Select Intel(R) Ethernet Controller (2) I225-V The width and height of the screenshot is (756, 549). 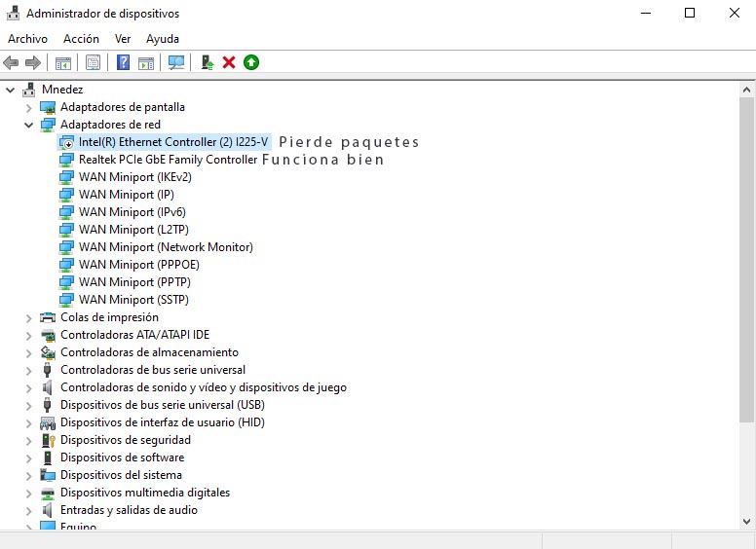[173, 142]
